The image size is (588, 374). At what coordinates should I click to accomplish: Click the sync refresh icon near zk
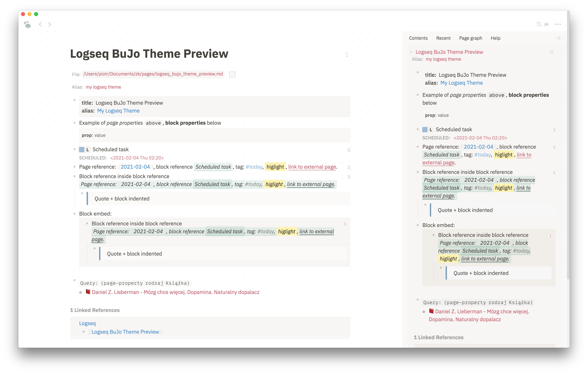[539, 24]
